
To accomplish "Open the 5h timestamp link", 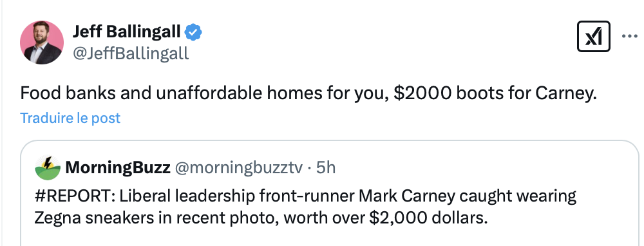I will point(325,167).
